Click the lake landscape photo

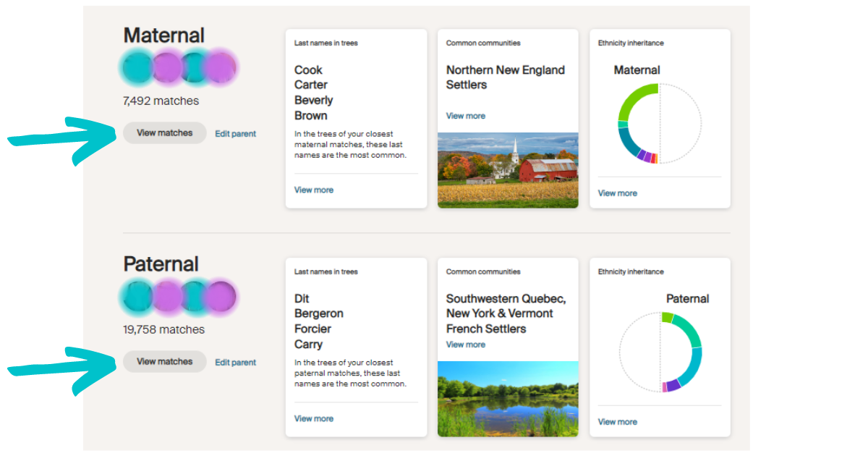pos(508,399)
